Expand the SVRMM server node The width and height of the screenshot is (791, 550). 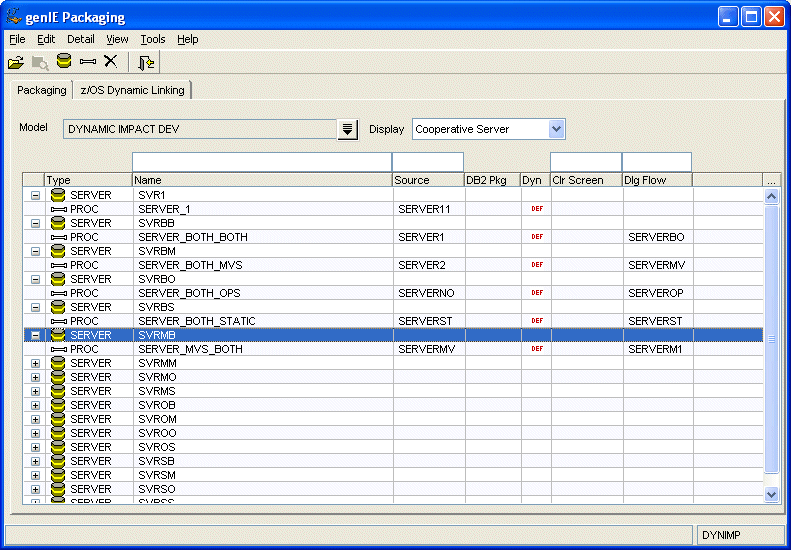(36, 363)
